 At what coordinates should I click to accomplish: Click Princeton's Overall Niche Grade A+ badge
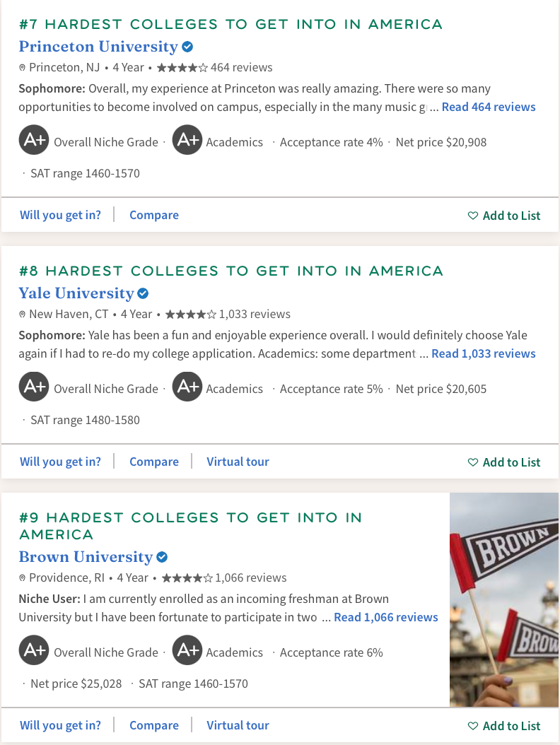click(34, 140)
